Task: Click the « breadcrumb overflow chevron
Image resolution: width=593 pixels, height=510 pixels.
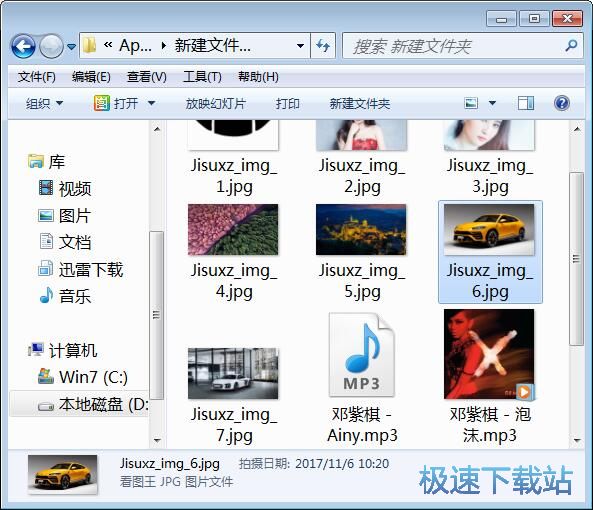Action: (108, 45)
